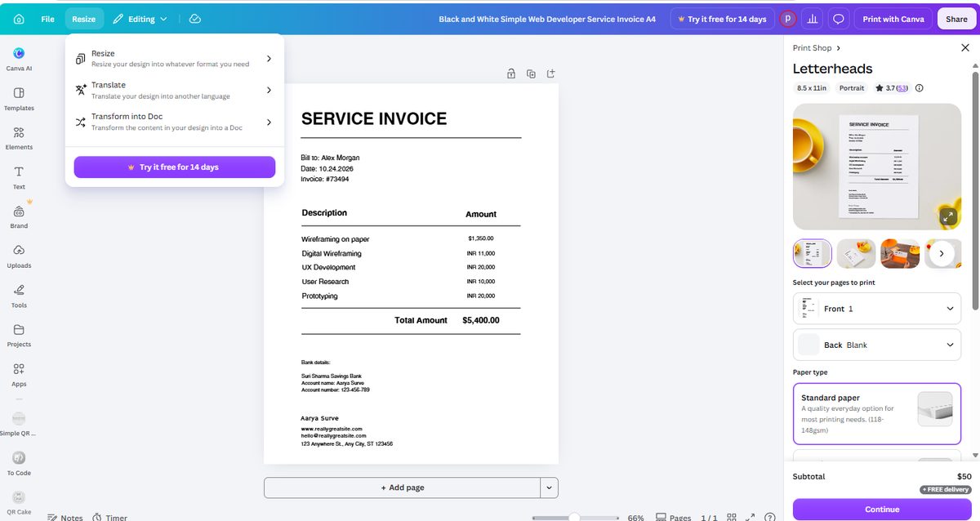980x521 pixels.
Task: Adjust the zoom slider
Action: coord(574,518)
